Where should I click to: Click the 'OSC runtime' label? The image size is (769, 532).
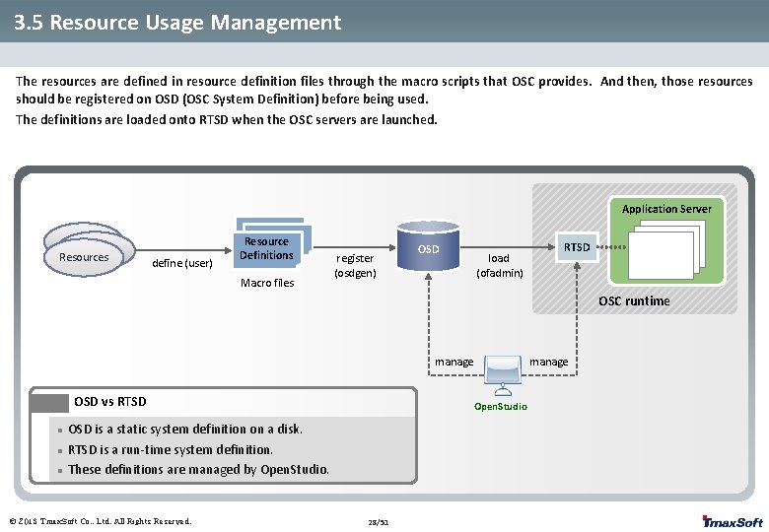[634, 301]
